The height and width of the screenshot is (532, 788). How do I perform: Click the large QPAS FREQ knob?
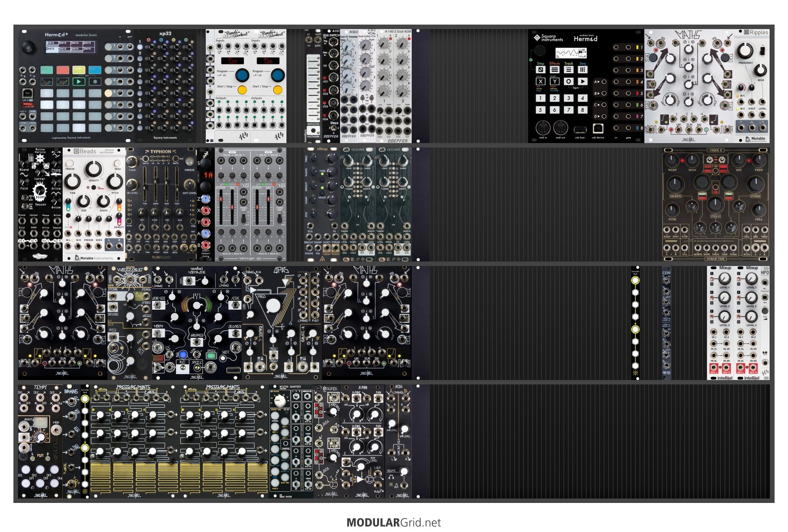(x=273, y=306)
